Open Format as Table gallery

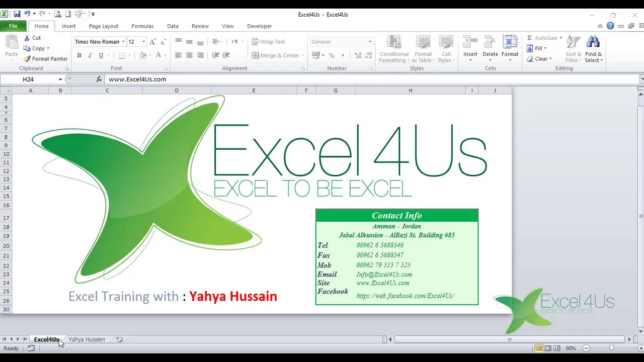click(x=423, y=49)
